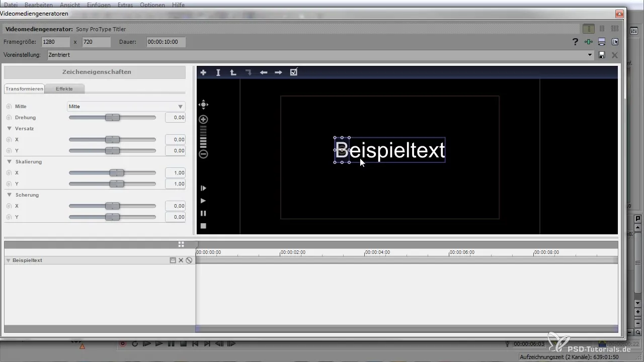644x362 pixels.
Task: Click the record button in main transport
Action: (x=123, y=344)
